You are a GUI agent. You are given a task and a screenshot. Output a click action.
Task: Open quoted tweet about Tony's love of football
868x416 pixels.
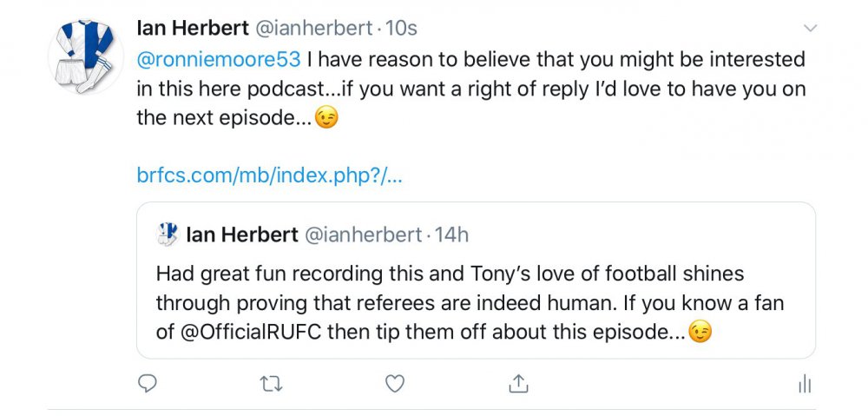(x=476, y=303)
